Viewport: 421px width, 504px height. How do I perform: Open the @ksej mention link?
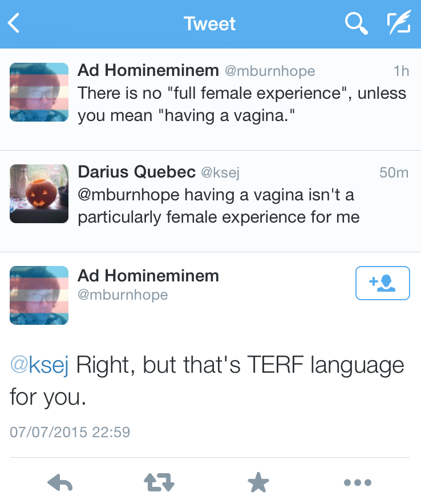(39, 365)
